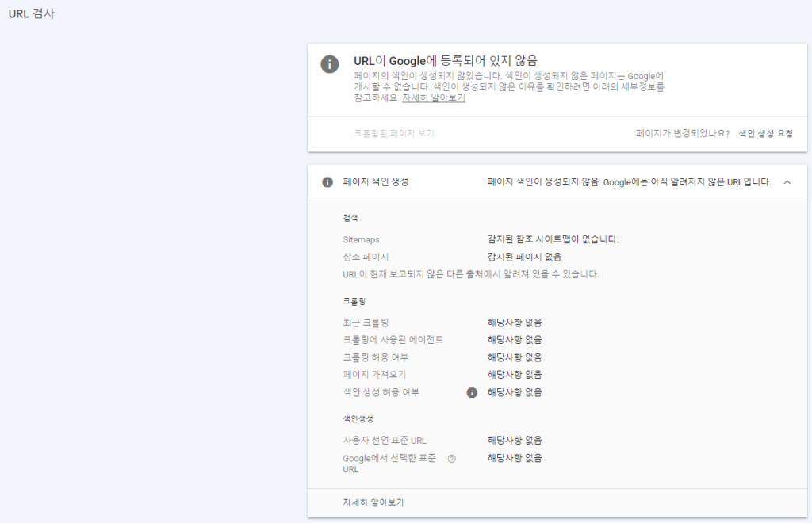This screenshot has width=812, height=523.
Task: Request indexing via '색인 생성 요청'
Action: pos(767,133)
